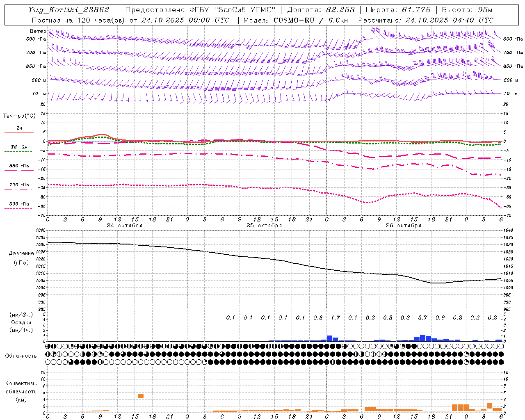The width and height of the screenshot is (525, 420).
Task: Click the dotted line sample under temperature legend 500 гПа
Action: point(18,208)
